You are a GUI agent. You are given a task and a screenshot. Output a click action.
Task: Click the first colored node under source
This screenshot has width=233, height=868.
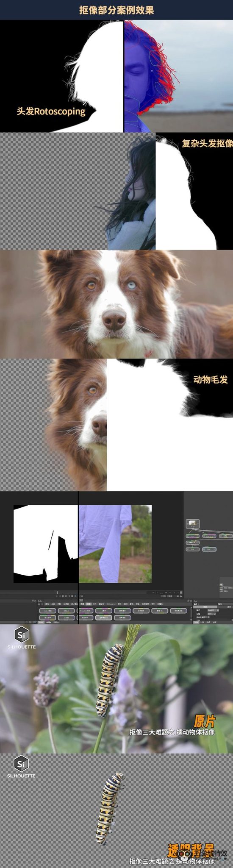[193, 536]
